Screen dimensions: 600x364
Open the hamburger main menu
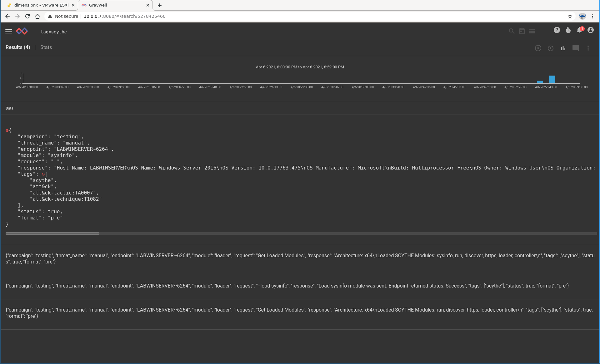pos(9,31)
